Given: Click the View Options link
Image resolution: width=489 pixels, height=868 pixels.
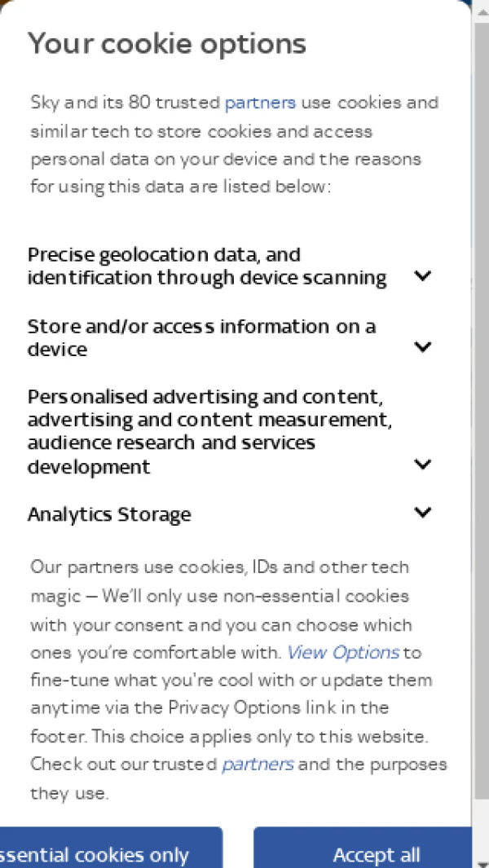Looking at the screenshot, I should coord(342,653).
